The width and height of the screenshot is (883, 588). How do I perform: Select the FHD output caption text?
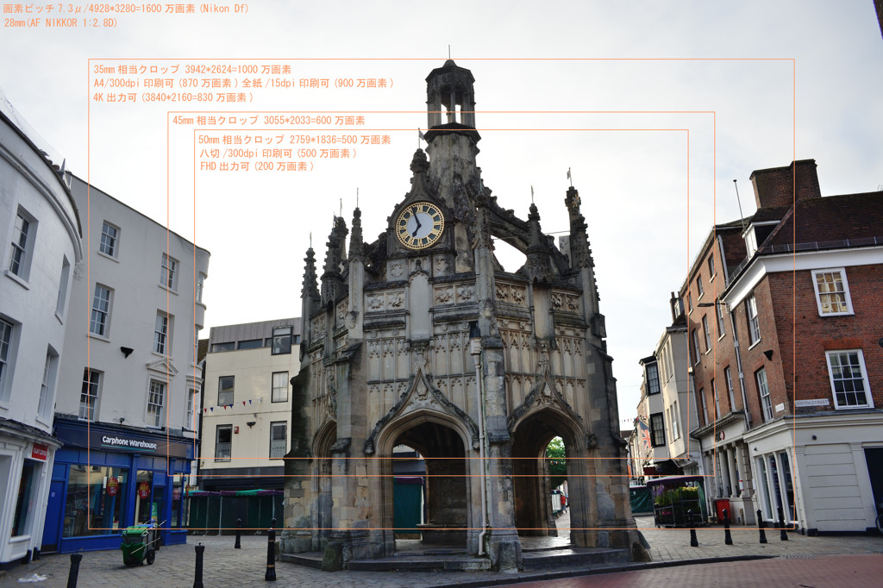257,166
